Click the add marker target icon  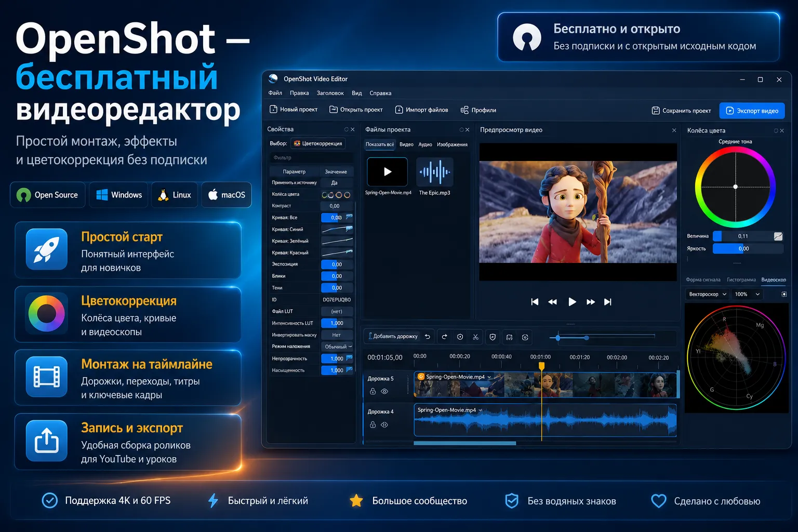460,337
